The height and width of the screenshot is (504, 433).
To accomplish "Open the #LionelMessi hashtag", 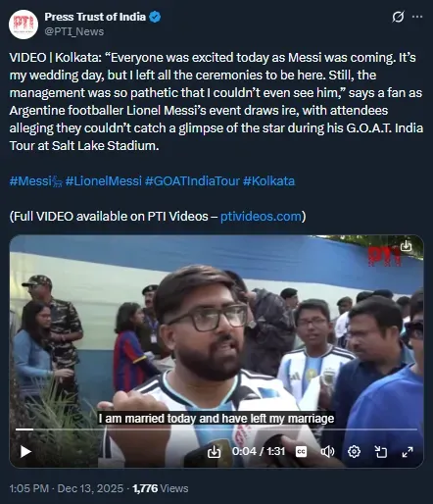I will point(104,180).
